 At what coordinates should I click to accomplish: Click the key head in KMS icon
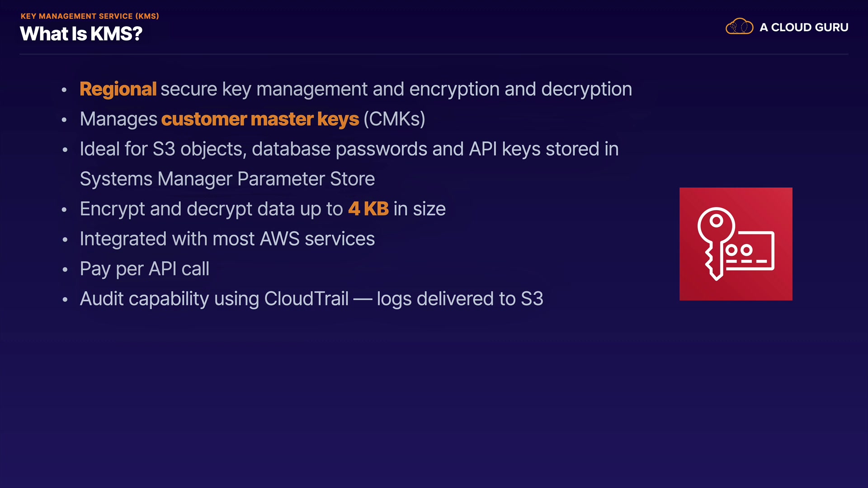pyautogui.click(x=716, y=222)
